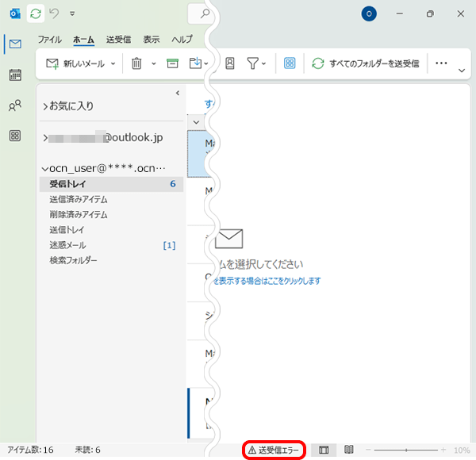Switch to the 送受信 tab

coord(119,39)
